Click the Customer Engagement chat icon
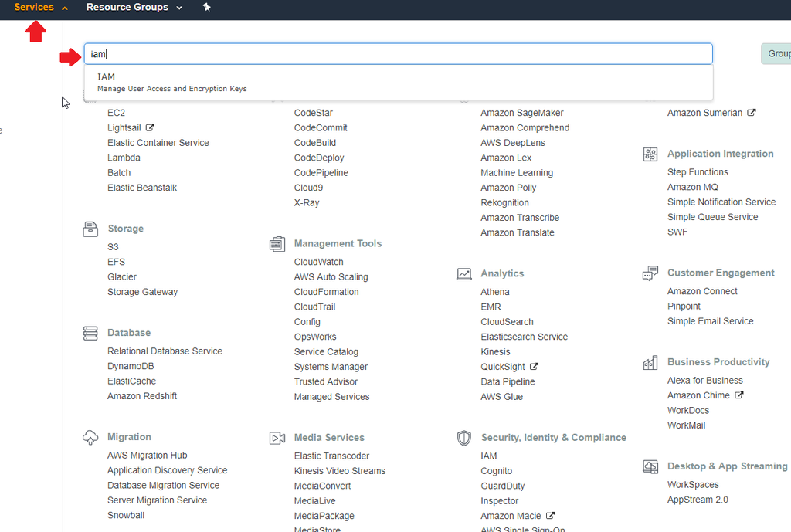791x532 pixels. pos(650,273)
